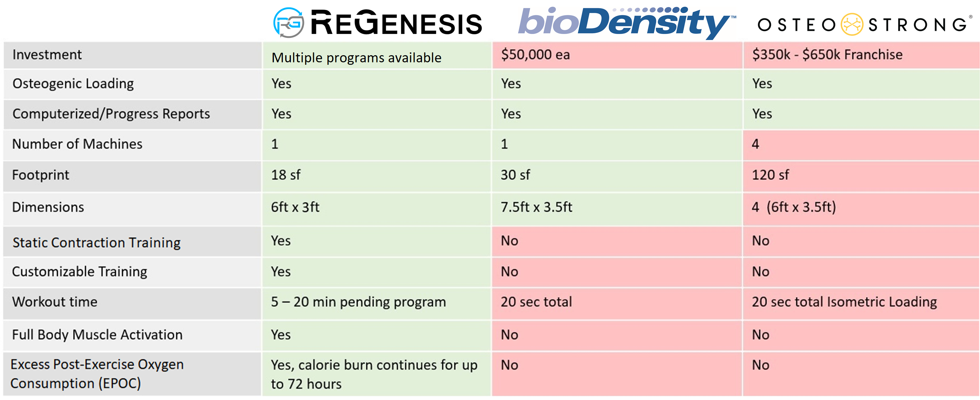Screen dimensions: 980x400
Task: Select the Investment row label
Action: pyautogui.click(x=47, y=55)
